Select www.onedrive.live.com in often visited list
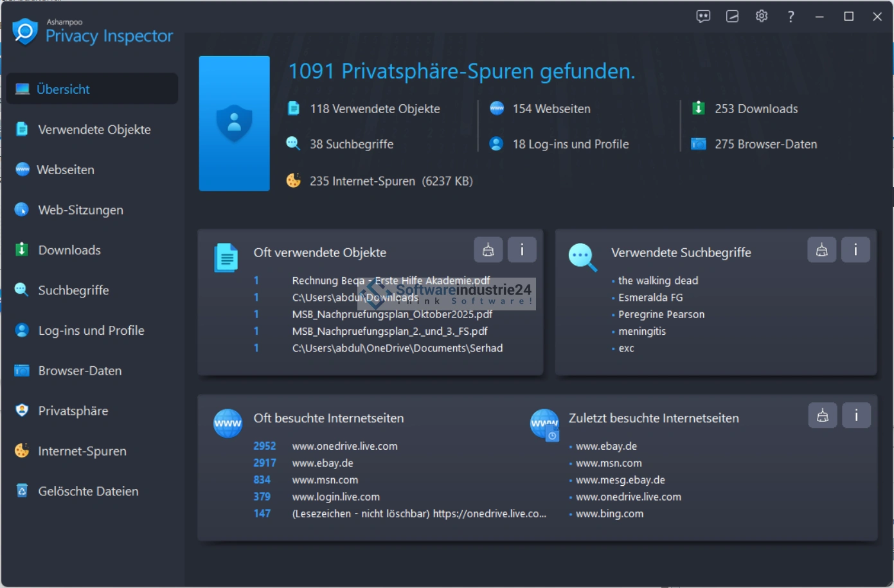 point(344,447)
